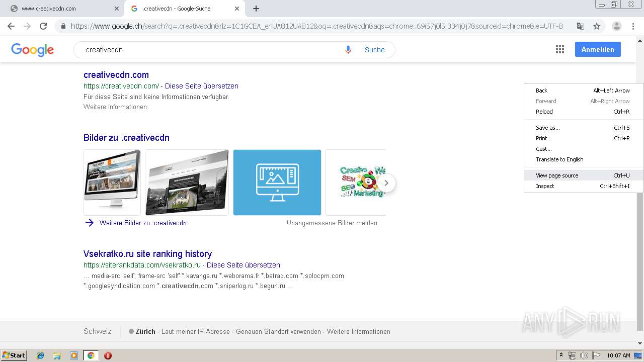The width and height of the screenshot is (644, 362).
Task: Click the red Opera-style taskbar icon
Action: [x=108, y=355]
